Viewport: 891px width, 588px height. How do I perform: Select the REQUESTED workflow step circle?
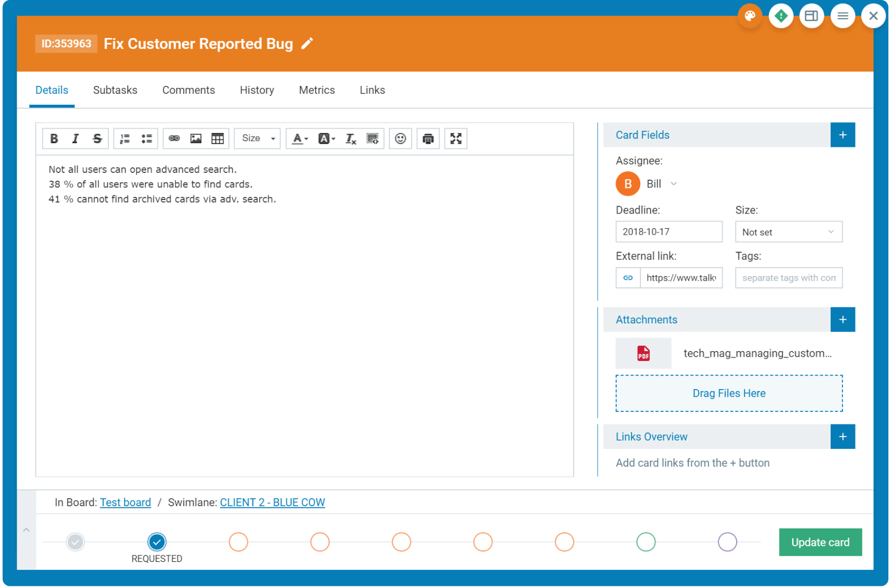click(x=157, y=542)
